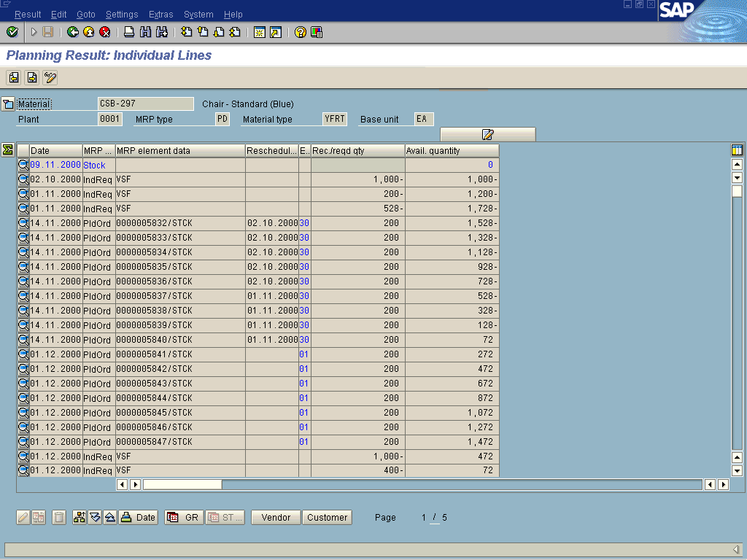Click the next material page-arrow icon

pos(32,77)
